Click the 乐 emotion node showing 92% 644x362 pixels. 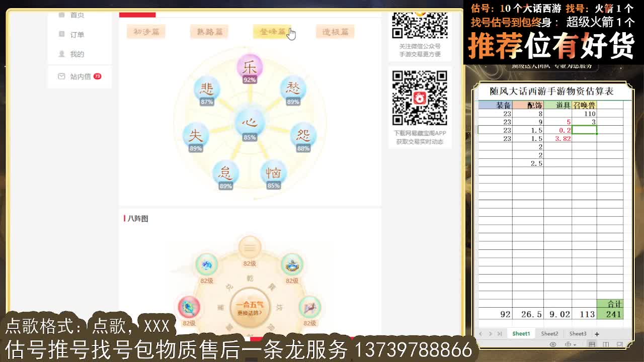pyautogui.click(x=250, y=66)
